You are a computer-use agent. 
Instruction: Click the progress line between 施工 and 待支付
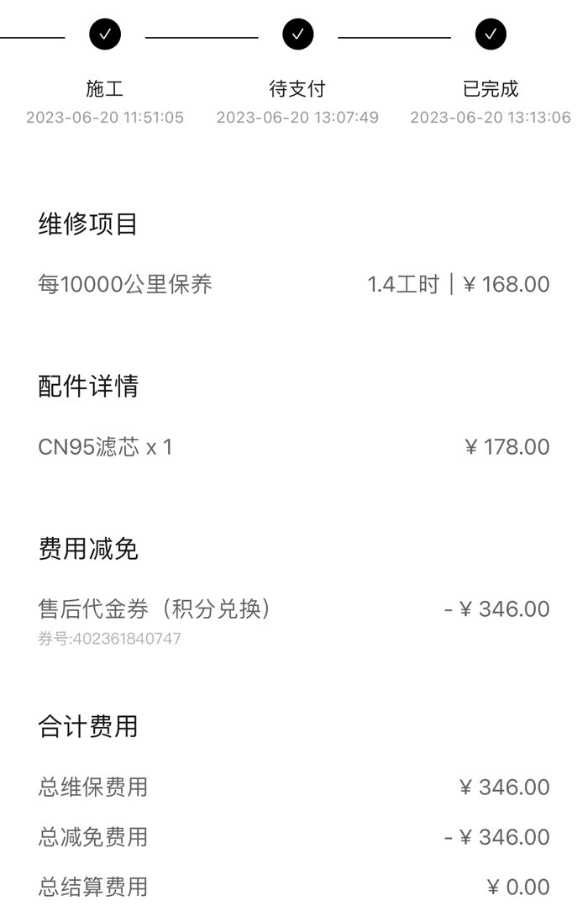[x=202, y=37]
